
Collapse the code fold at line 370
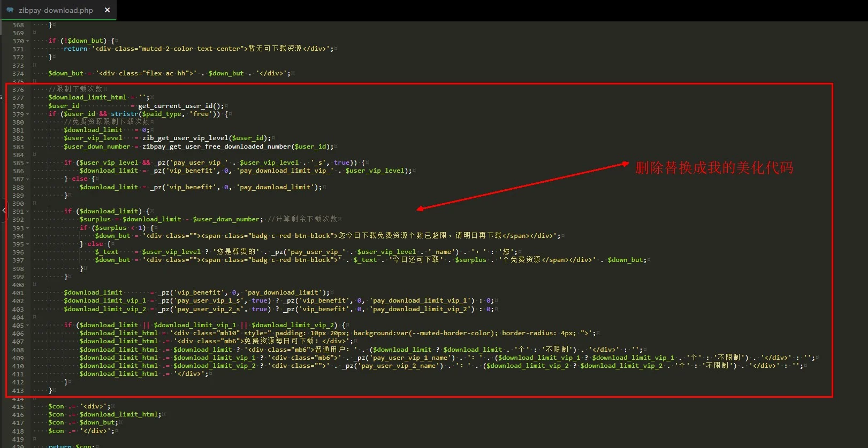(x=28, y=41)
